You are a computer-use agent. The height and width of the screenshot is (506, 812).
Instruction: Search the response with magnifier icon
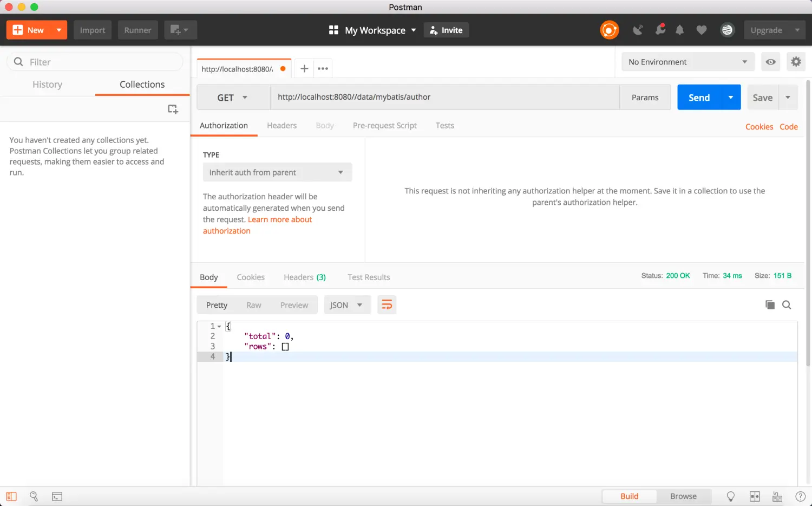787,305
